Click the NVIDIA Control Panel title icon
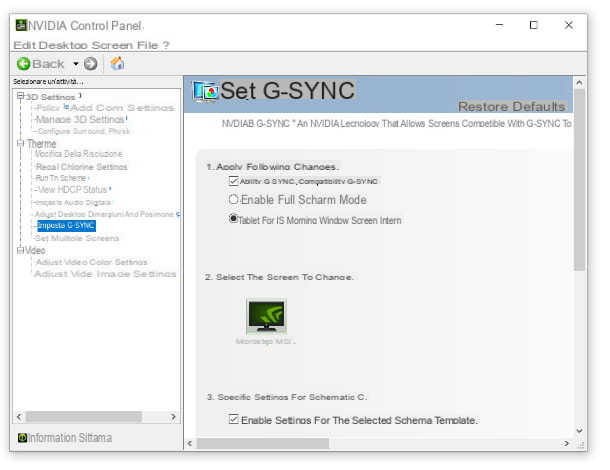 pyautogui.click(x=21, y=25)
